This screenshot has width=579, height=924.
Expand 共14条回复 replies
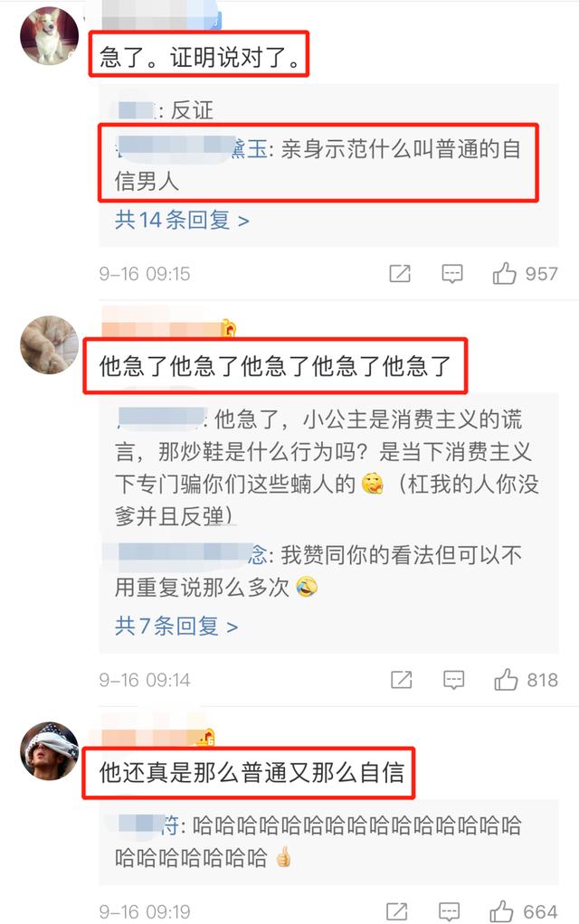coord(182,221)
